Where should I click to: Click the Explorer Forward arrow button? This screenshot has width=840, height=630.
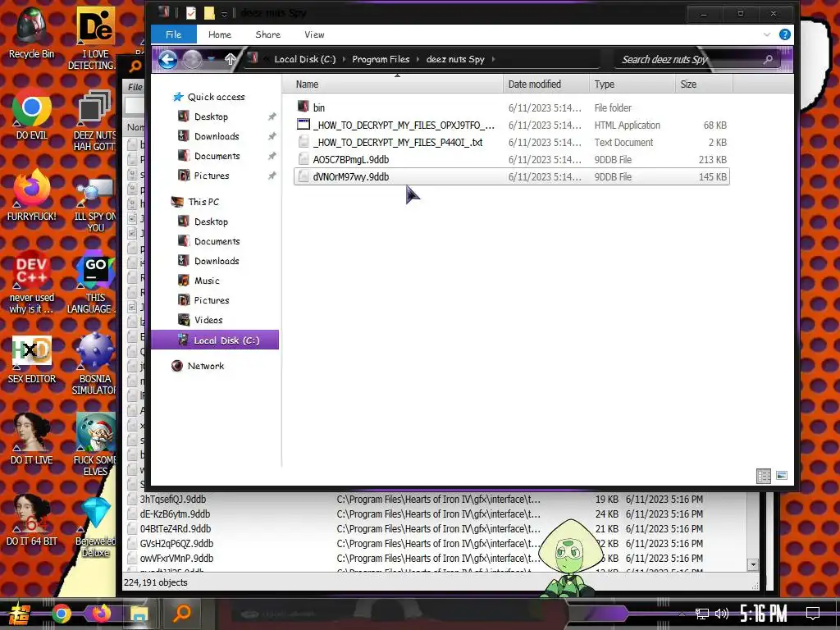(192, 59)
